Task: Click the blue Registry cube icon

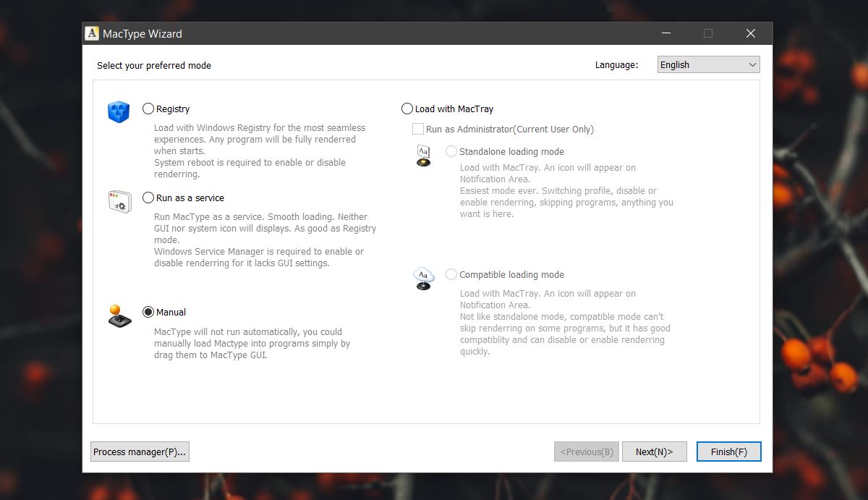Action: point(119,112)
